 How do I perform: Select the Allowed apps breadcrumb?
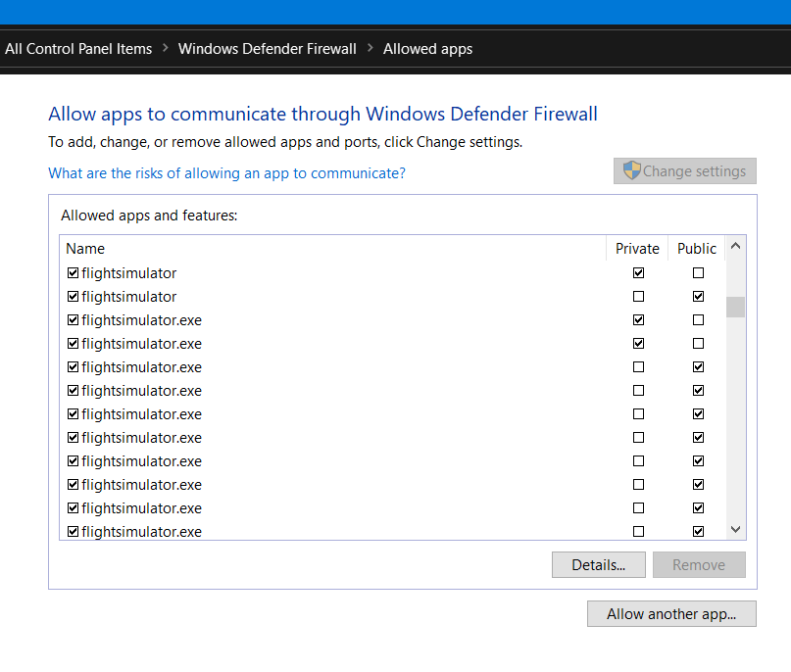[x=427, y=49]
